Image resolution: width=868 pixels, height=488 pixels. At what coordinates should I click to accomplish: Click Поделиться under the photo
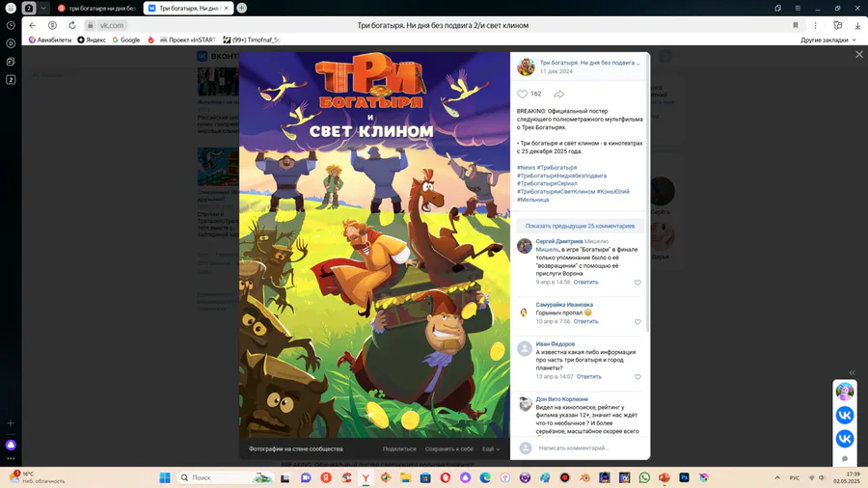click(x=399, y=449)
